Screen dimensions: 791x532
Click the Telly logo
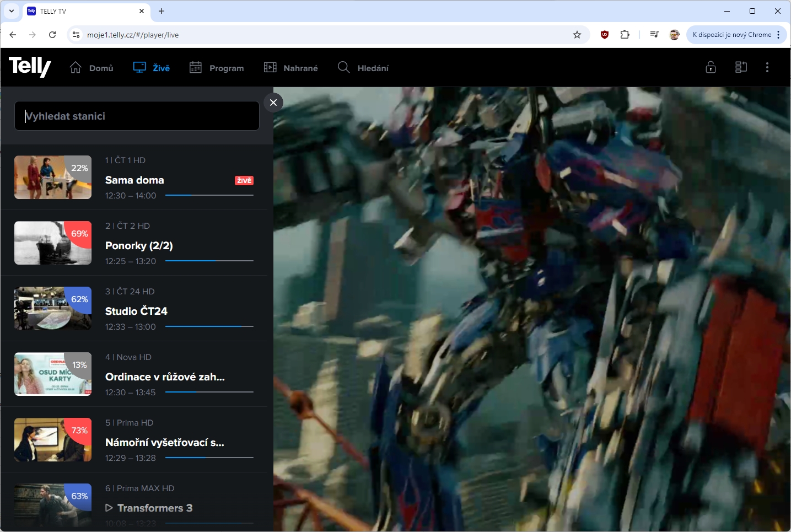click(30, 67)
